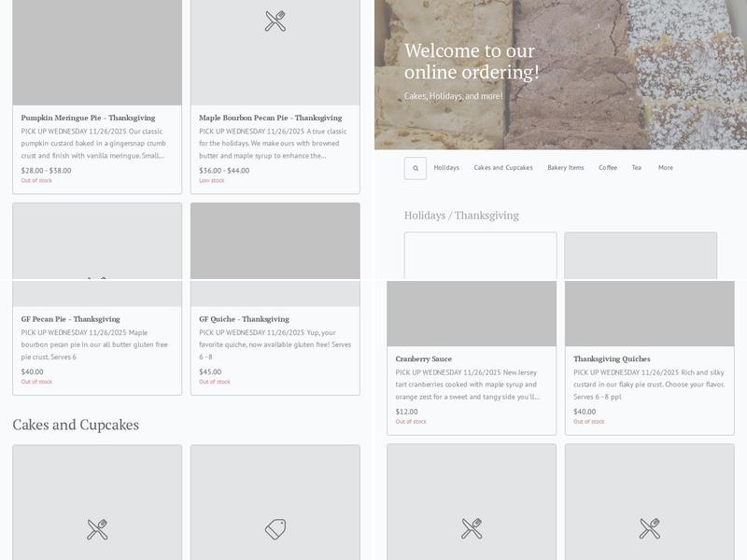
Task: Open the Coffee category in navigation
Action: pyautogui.click(x=608, y=168)
